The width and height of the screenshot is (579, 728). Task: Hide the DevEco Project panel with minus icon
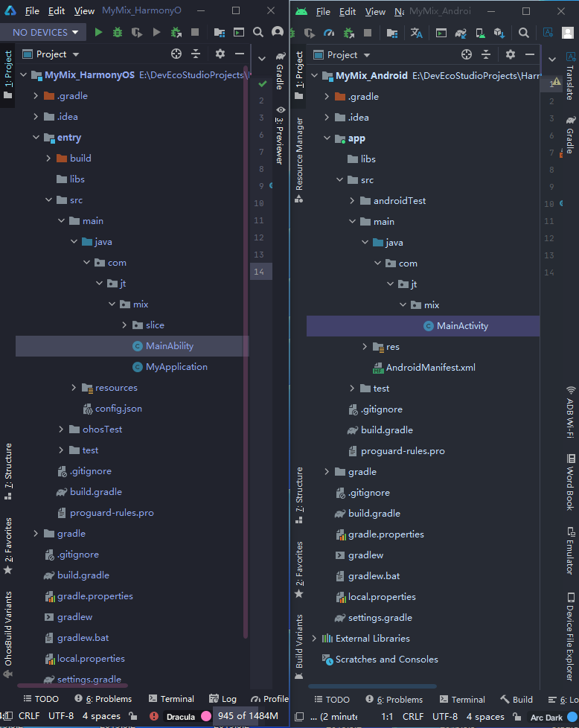tap(240, 54)
